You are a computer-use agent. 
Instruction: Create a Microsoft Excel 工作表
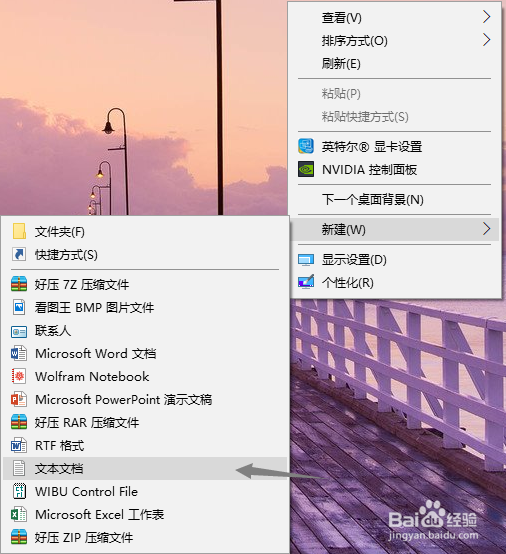click(x=145, y=514)
